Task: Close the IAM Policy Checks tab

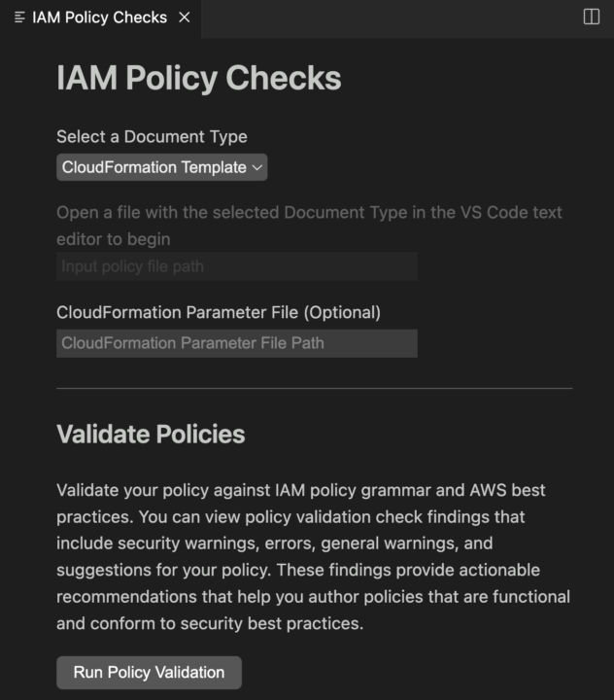Action: point(185,17)
